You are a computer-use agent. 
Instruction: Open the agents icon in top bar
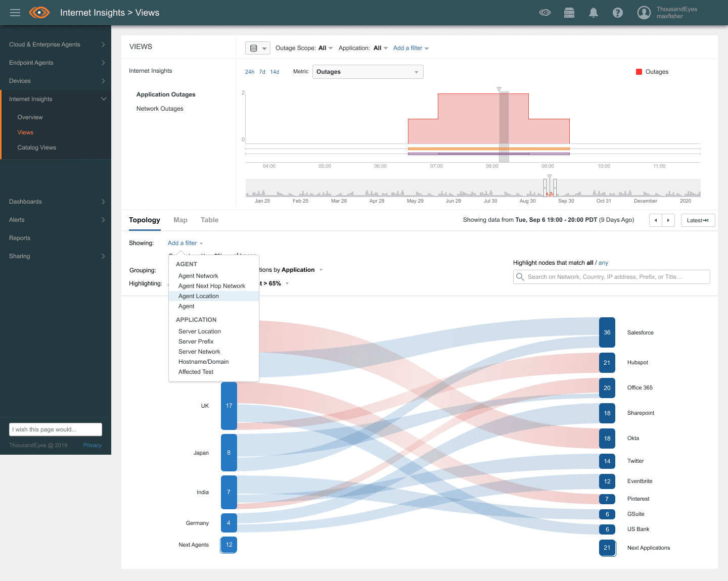coord(569,13)
